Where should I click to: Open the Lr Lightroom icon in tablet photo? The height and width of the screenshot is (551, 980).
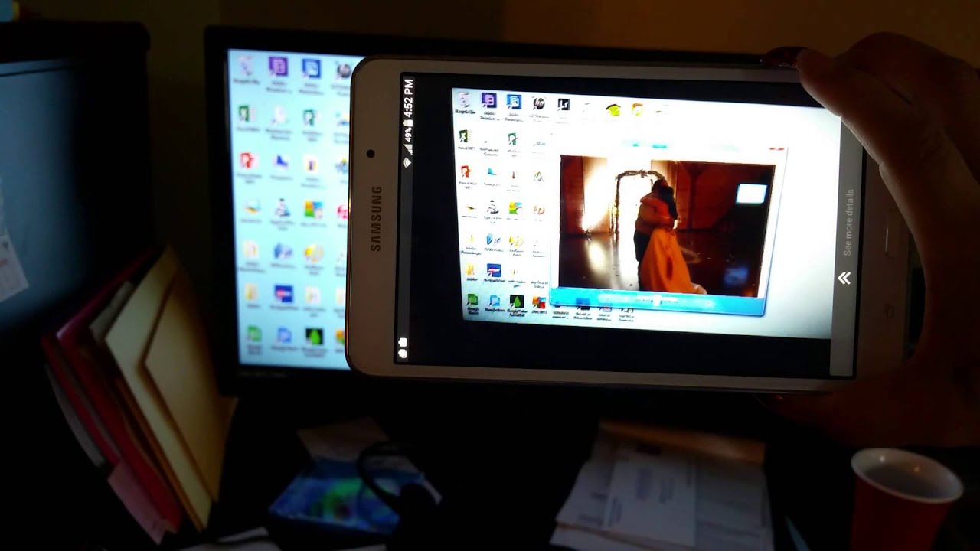[x=563, y=104]
